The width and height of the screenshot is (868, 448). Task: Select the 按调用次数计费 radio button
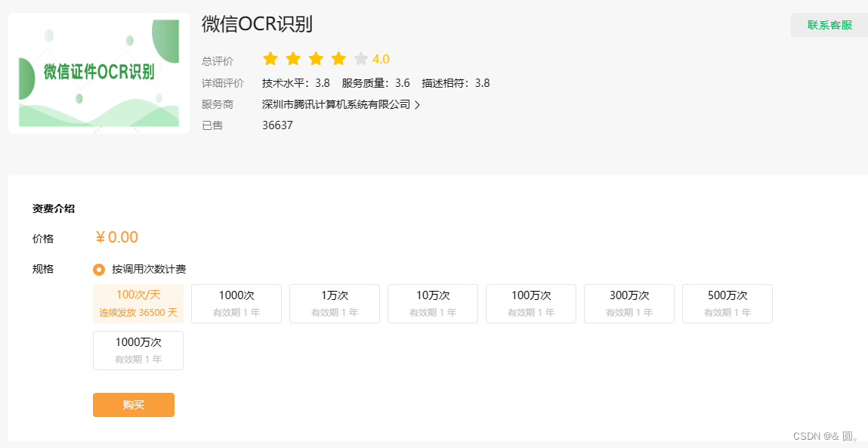[x=99, y=270]
